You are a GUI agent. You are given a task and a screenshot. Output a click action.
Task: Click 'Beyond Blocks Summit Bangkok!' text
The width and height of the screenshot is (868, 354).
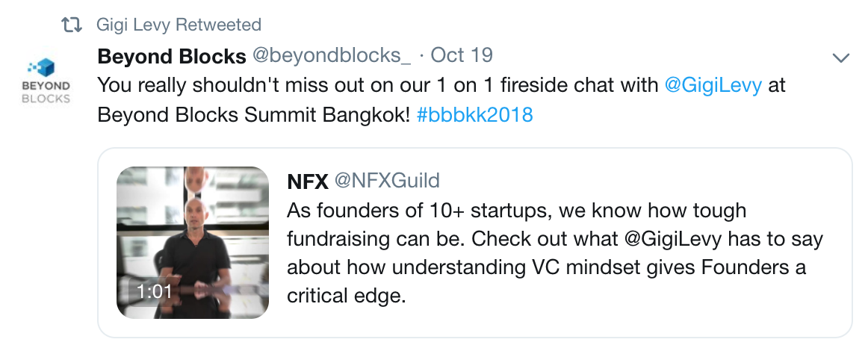(x=254, y=115)
